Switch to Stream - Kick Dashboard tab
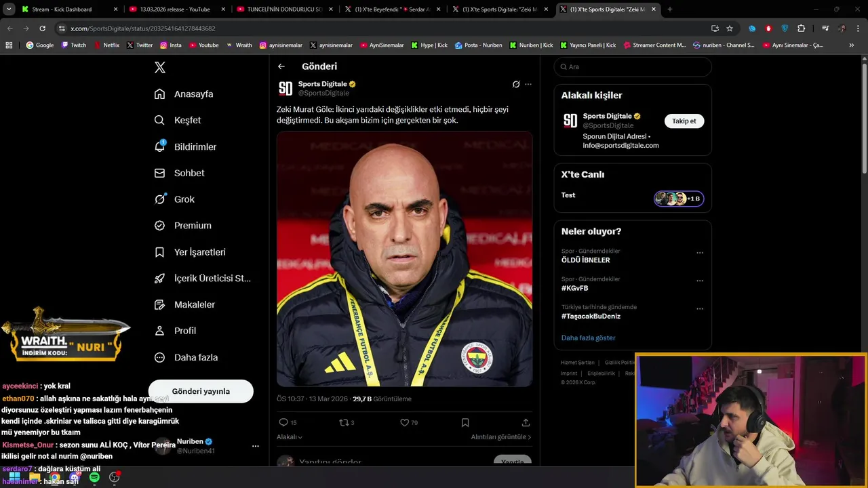 [x=70, y=9]
